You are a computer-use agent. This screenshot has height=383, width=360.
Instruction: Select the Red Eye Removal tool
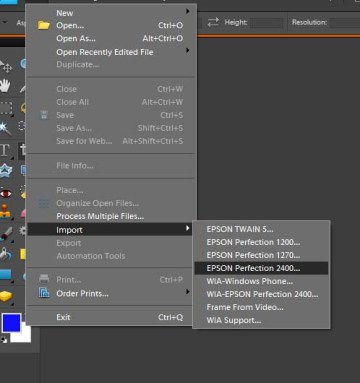point(5,193)
